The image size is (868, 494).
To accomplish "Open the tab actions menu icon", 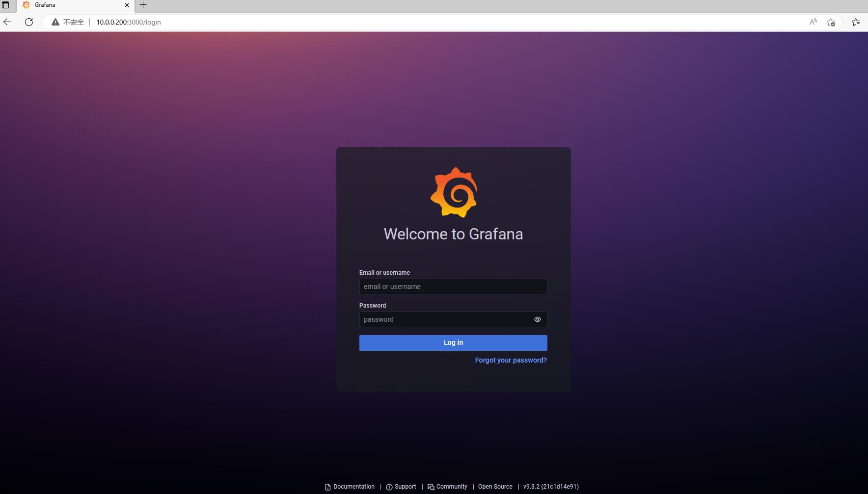I will (x=6, y=5).
